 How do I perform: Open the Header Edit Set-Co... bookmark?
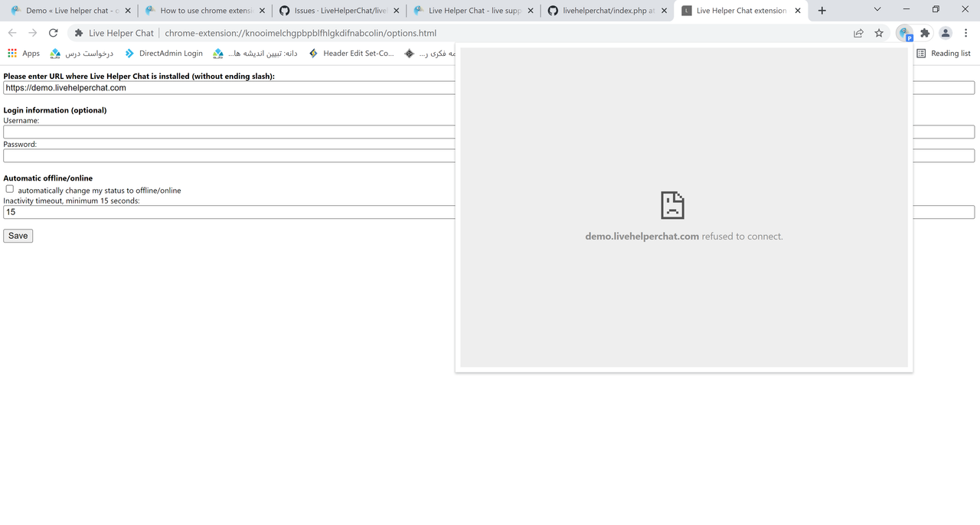(x=351, y=54)
